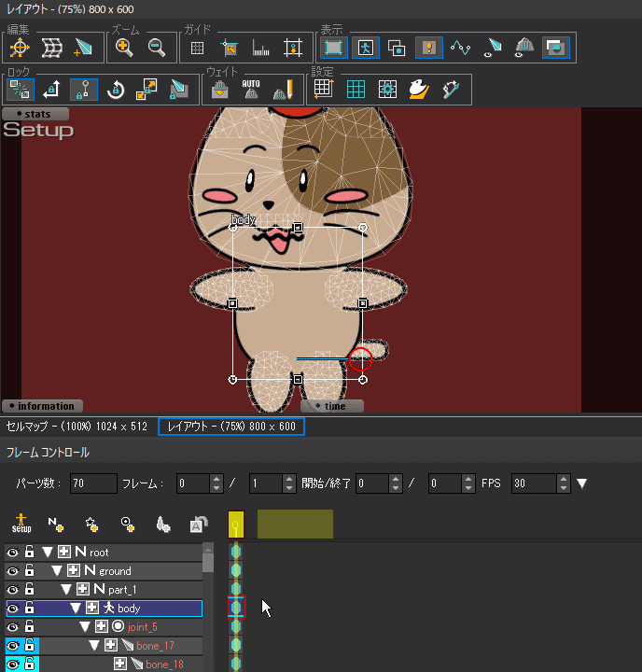Click the add NULL part icon
The width and height of the screenshot is (642, 672).
click(x=56, y=524)
